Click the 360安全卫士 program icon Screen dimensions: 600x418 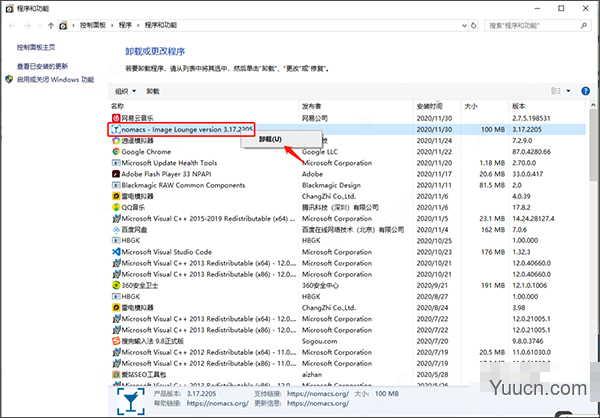[x=116, y=286]
